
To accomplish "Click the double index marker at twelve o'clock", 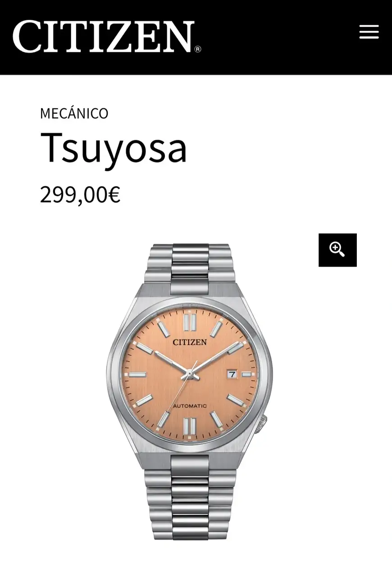I will pyautogui.click(x=190, y=322).
